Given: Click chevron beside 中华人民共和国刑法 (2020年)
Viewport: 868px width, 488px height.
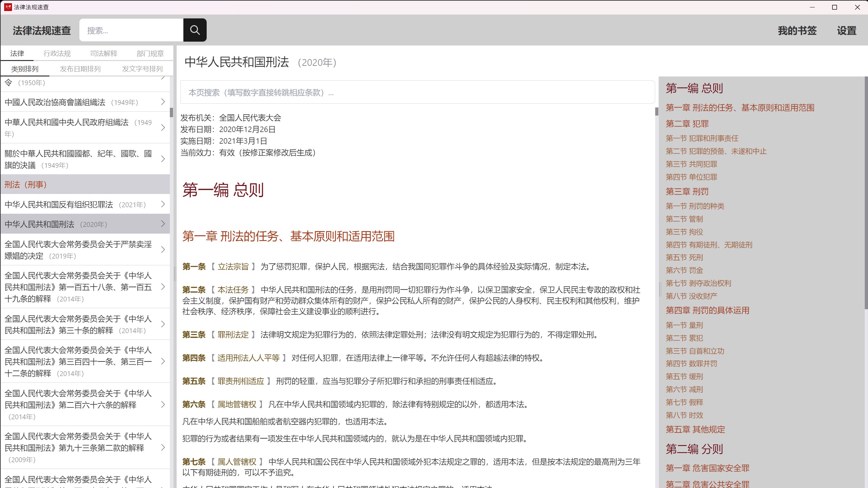Looking at the screenshot, I should [x=163, y=224].
